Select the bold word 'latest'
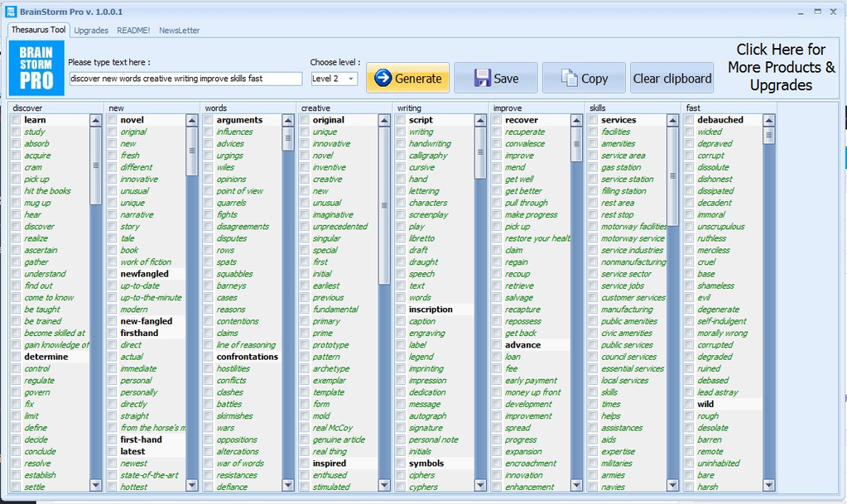 132,451
